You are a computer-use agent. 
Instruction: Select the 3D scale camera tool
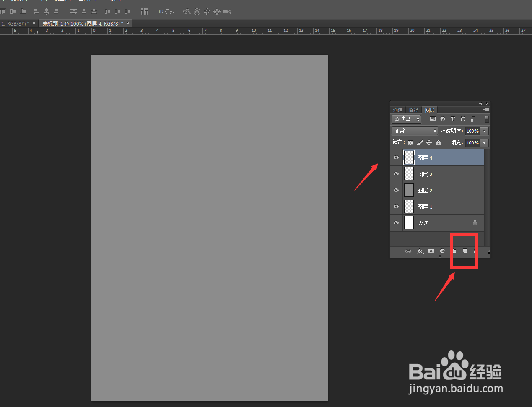(227, 12)
